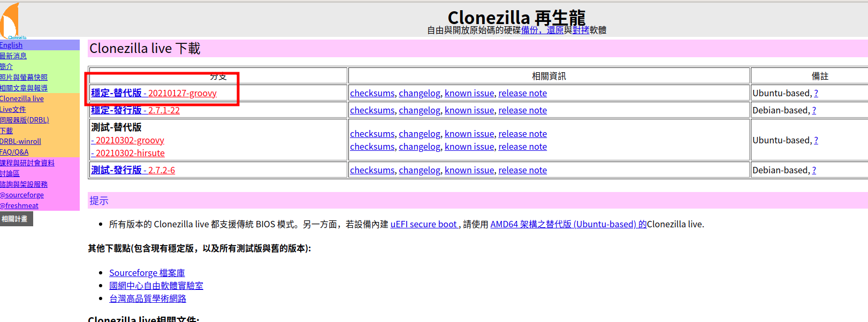
Task: Open 伺服器版(DRBL) sidebar link
Action: [25, 120]
